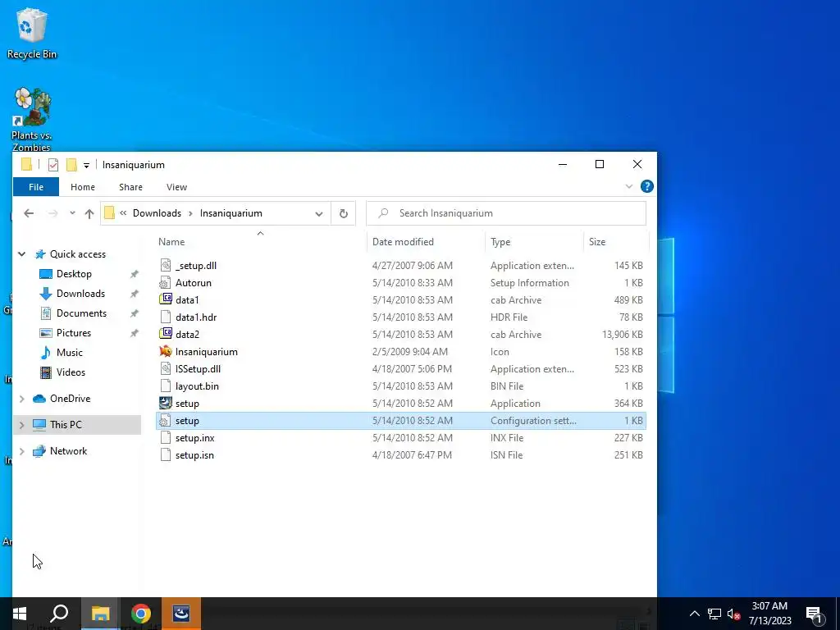Open Documents in the navigation pane
The width and height of the screenshot is (840, 630).
click(81, 313)
